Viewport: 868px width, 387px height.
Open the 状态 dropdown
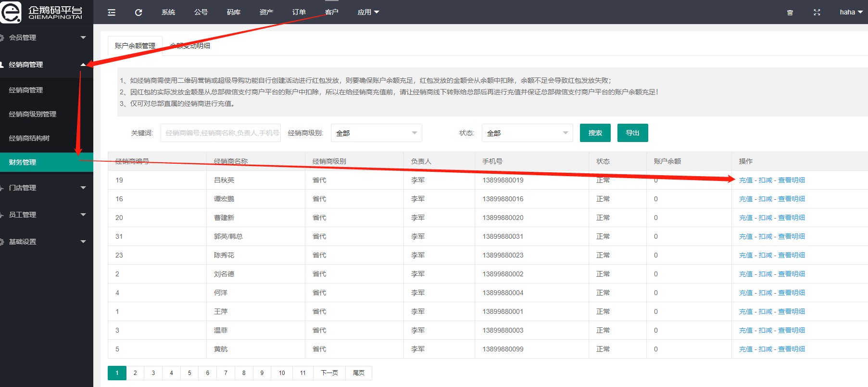tap(528, 133)
